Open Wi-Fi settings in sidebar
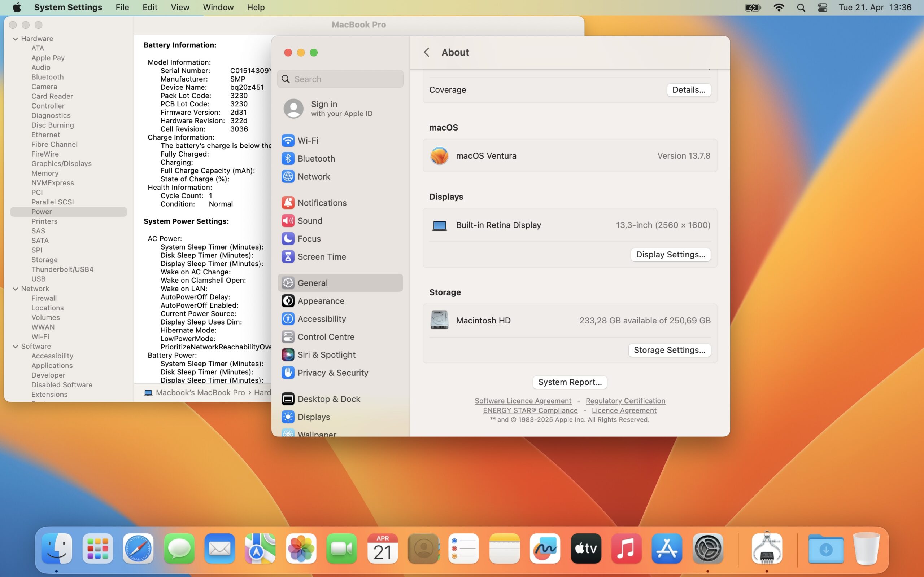 [x=308, y=140]
